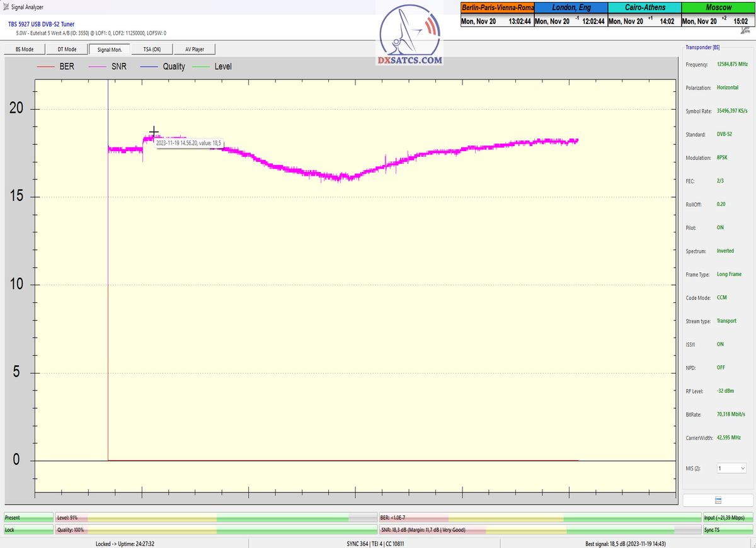Switch to the DT Mode tab

[67, 49]
